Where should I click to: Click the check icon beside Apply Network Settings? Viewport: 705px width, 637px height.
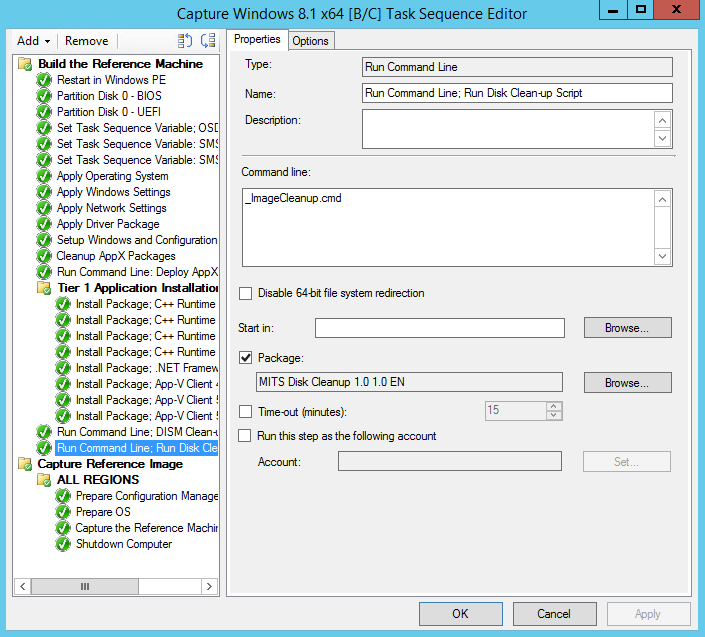pos(44,208)
